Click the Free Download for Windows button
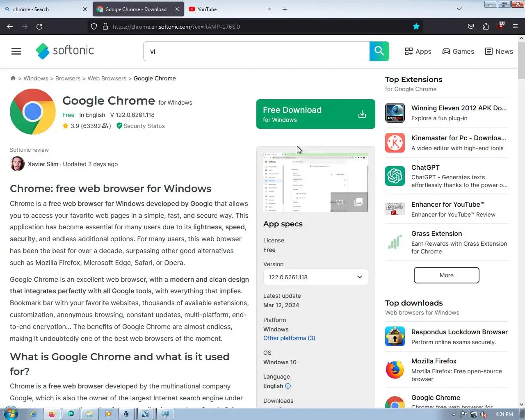 pos(316,114)
